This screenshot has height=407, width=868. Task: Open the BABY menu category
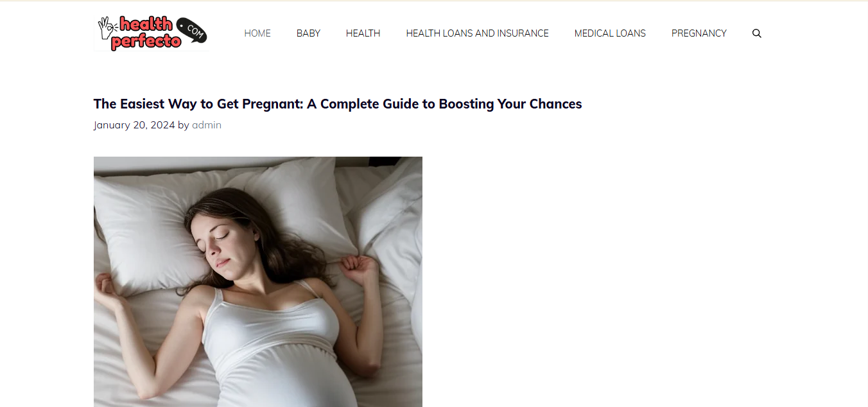pyautogui.click(x=308, y=33)
